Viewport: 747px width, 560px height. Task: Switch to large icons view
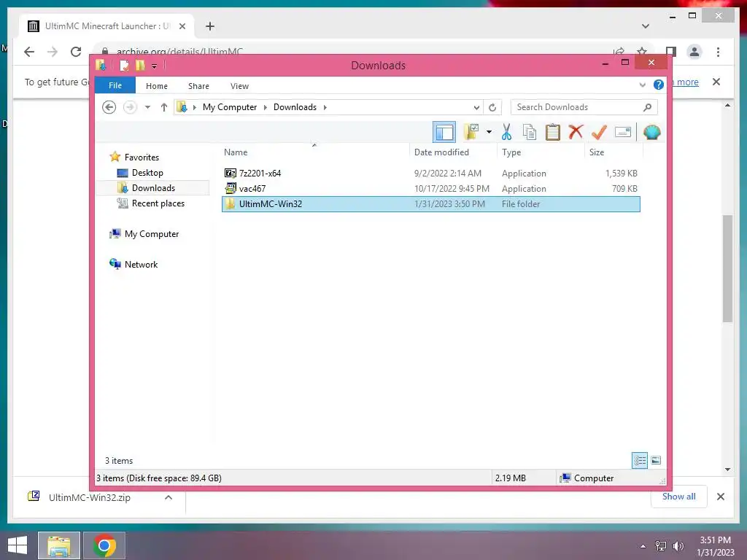(656, 460)
